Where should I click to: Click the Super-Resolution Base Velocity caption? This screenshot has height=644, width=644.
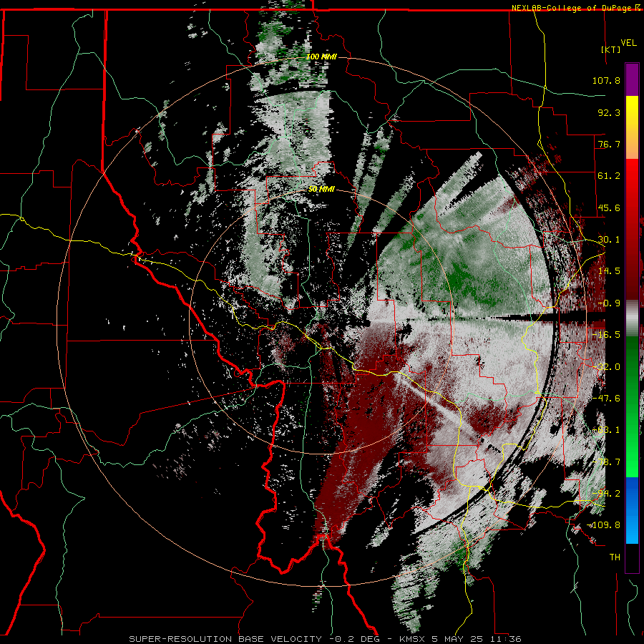326,639
